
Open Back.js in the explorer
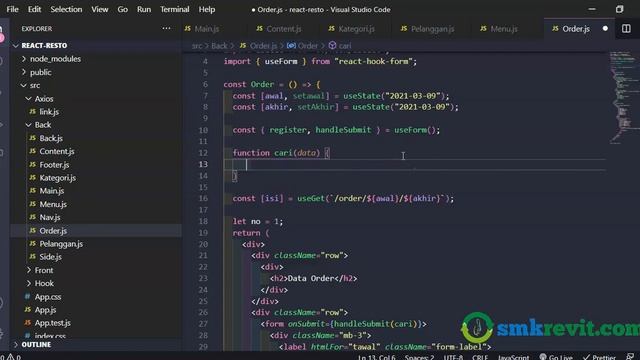(51, 138)
